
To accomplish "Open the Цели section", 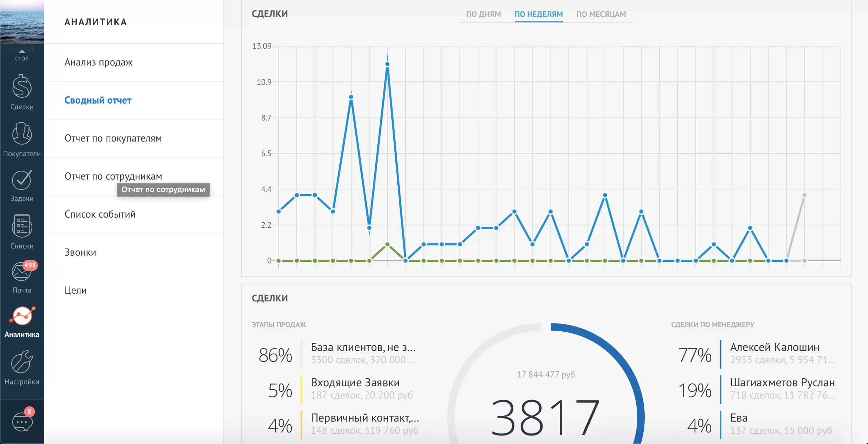I will click(75, 291).
